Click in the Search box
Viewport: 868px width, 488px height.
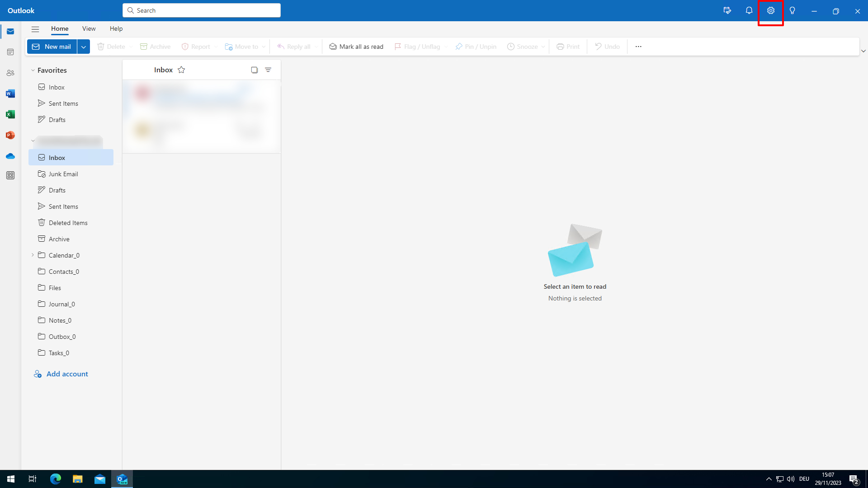[x=202, y=10]
